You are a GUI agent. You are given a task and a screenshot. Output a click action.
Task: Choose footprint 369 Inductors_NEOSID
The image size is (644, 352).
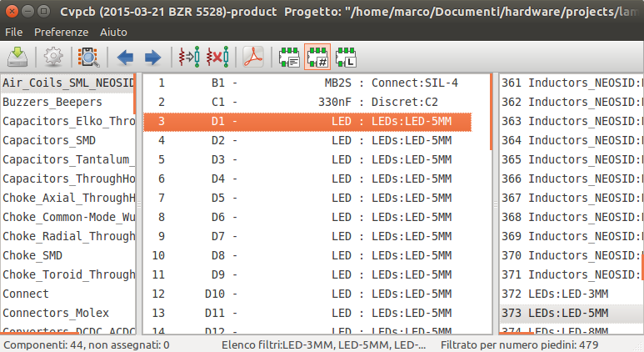click(570, 236)
